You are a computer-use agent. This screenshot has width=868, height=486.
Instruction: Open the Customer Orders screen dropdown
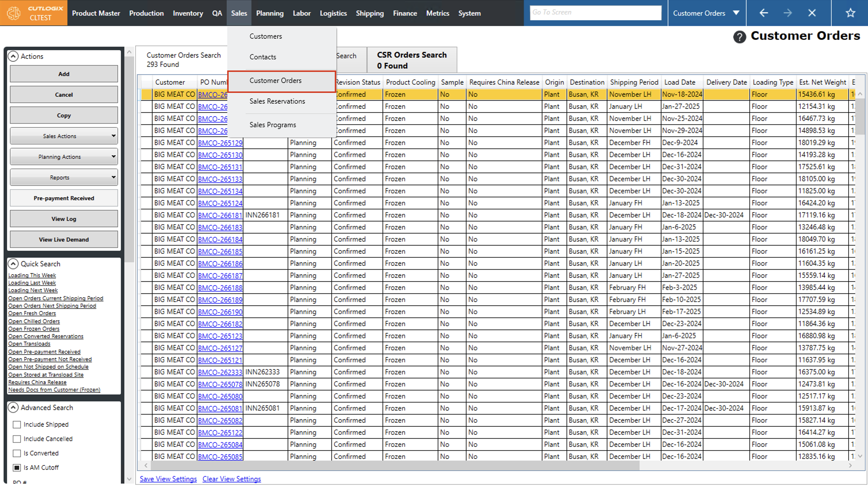click(736, 13)
